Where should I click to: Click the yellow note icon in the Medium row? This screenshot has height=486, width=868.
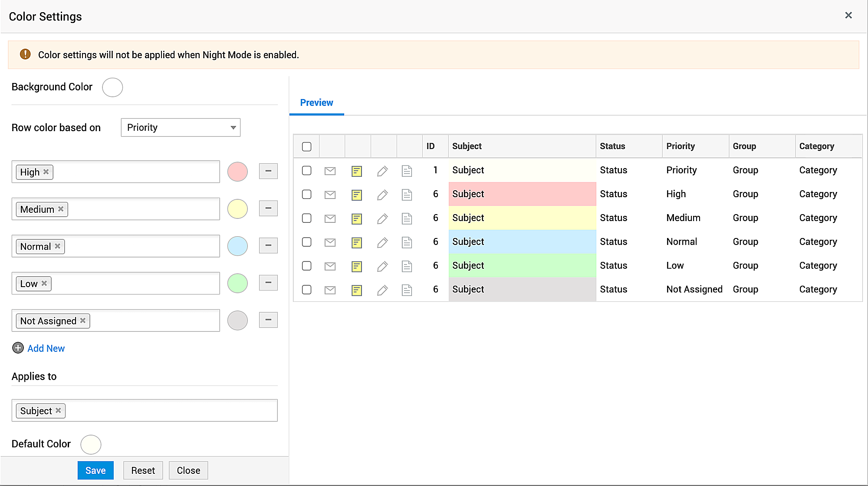click(356, 218)
